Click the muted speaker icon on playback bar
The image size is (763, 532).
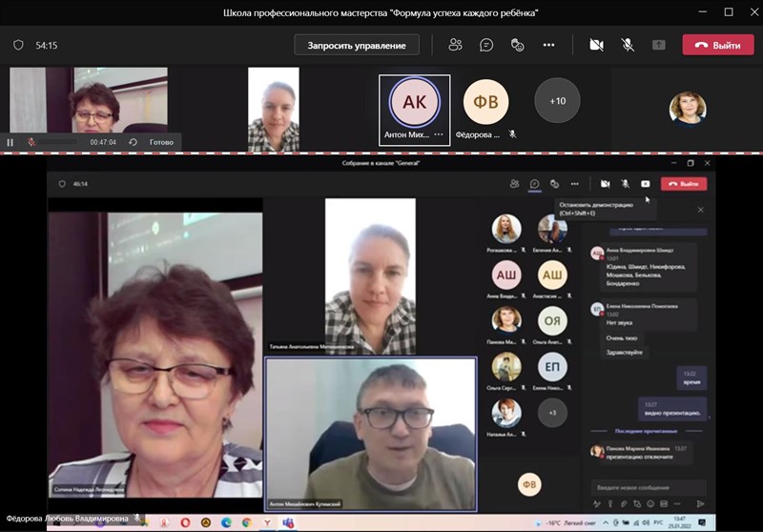tap(31, 142)
